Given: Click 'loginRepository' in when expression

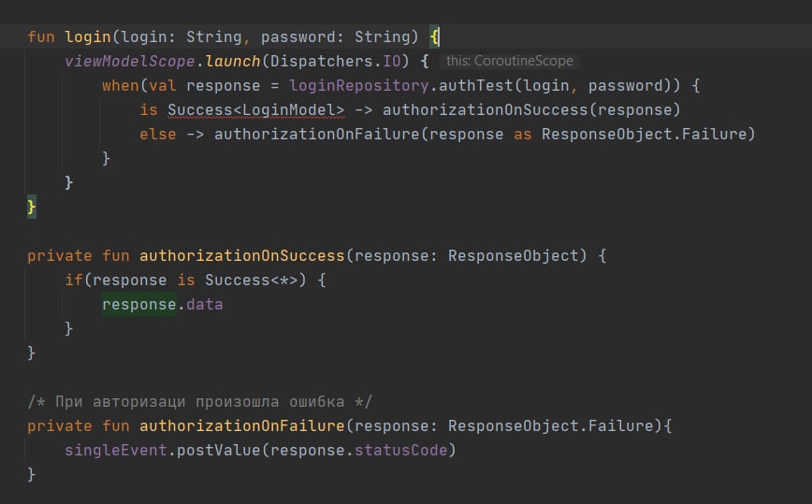Looking at the screenshot, I should click(359, 85).
